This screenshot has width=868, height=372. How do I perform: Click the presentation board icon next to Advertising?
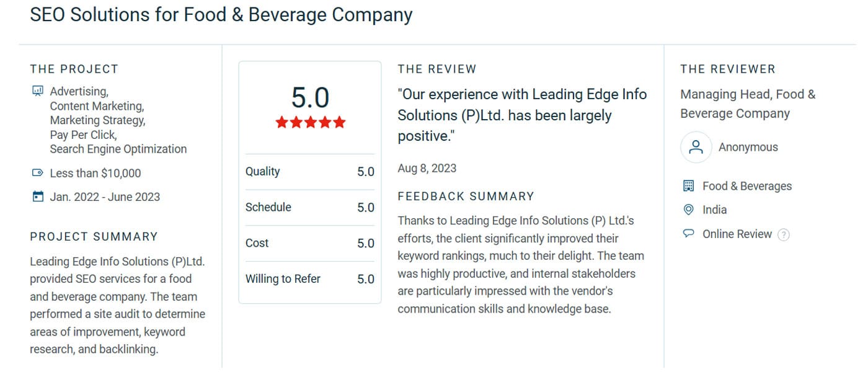[x=38, y=90]
